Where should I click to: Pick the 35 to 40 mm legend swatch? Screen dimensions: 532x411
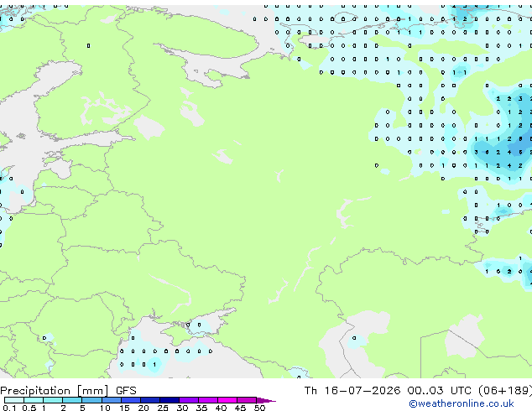click(x=208, y=400)
